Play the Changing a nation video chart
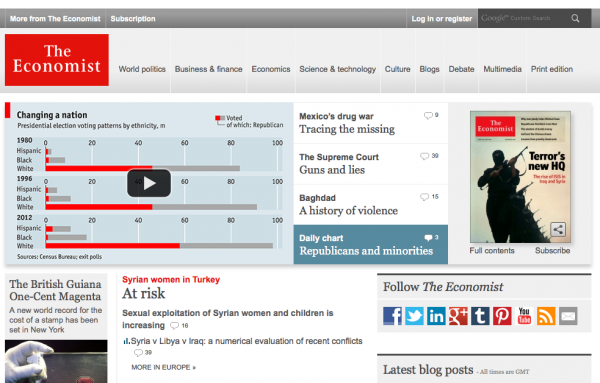Screen dimensions: 600x383 [149, 183]
